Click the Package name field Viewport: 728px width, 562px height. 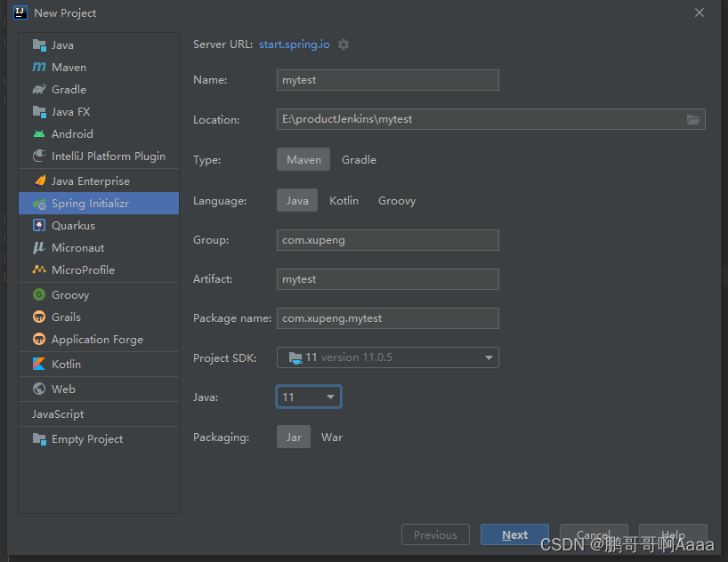coord(388,318)
